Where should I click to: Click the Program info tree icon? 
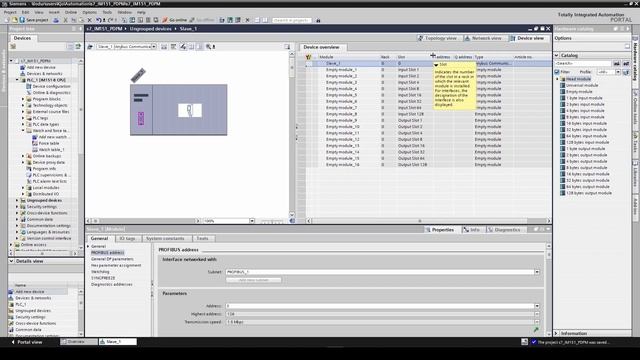pyautogui.click(x=29, y=169)
